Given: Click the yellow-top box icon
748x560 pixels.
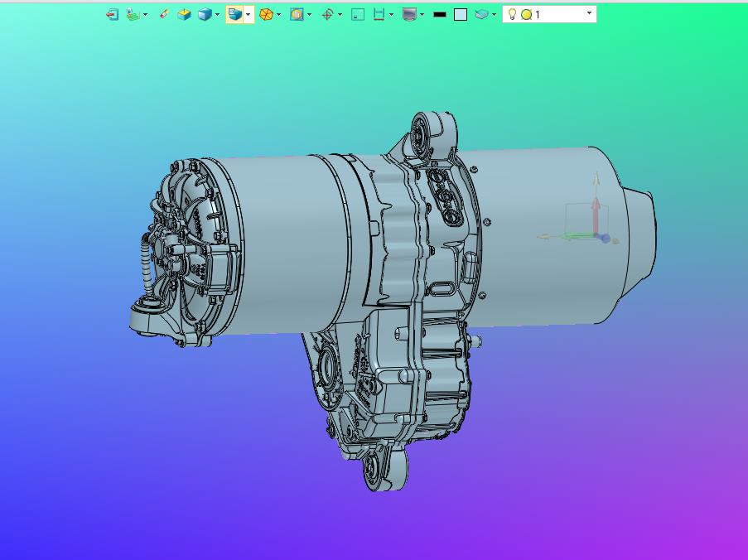Looking at the screenshot, I should click(x=184, y=15).
